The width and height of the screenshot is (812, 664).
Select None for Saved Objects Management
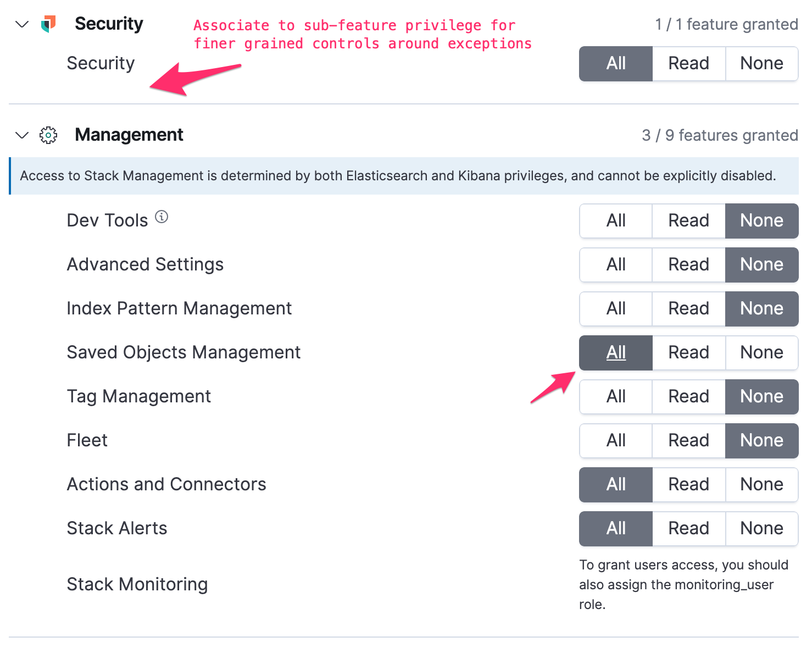[761, 352]
